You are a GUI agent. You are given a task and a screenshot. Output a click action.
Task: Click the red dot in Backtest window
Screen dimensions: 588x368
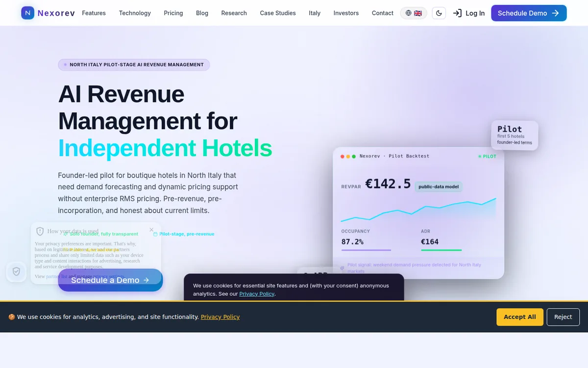tap(342, 157)
